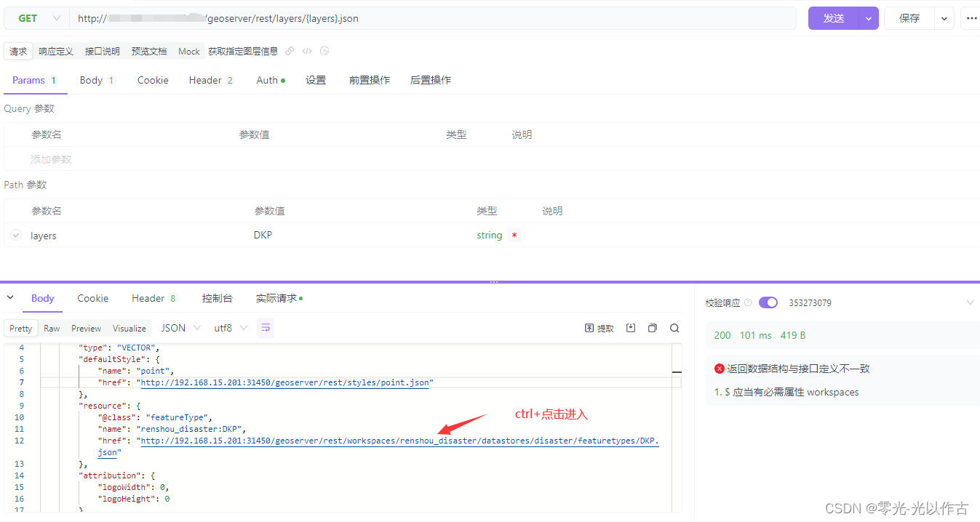Uncheck the layers path parameter checkbox
The height and width of the screenshot is (522, 980).
pyautogui.click(x=15, y=235)
